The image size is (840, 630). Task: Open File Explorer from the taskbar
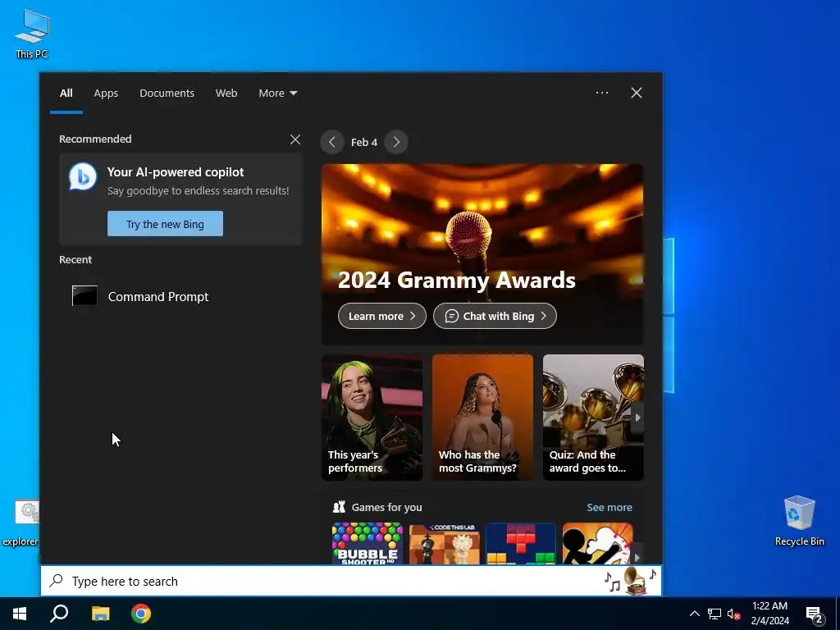[x=100, y=614]
